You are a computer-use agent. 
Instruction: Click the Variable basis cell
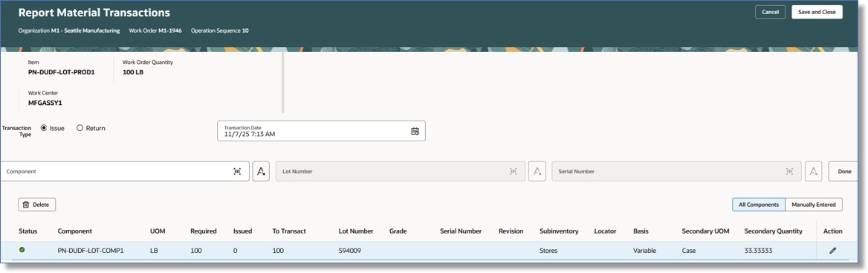pos(645,251)
